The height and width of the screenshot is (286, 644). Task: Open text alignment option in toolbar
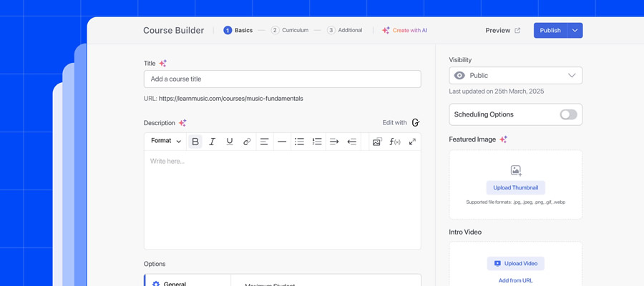265,142
